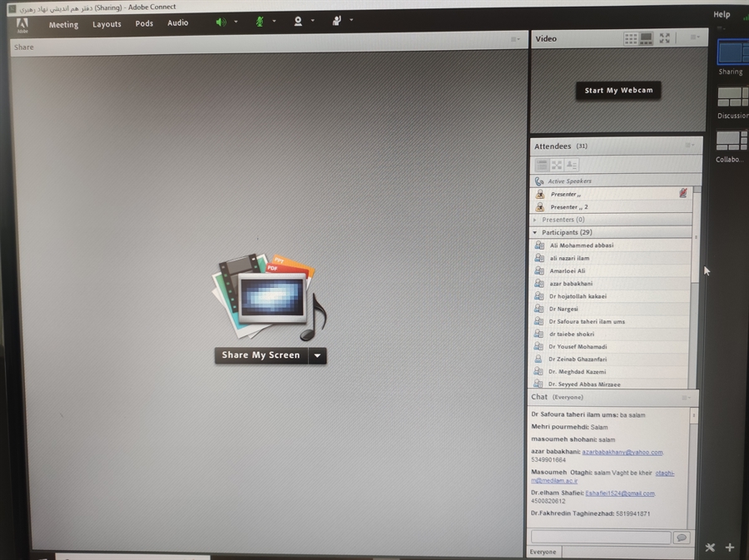This screenshot has height=560, width=749.
Task: Select the Sharing layout thumbnail
Action: point(732,52)
